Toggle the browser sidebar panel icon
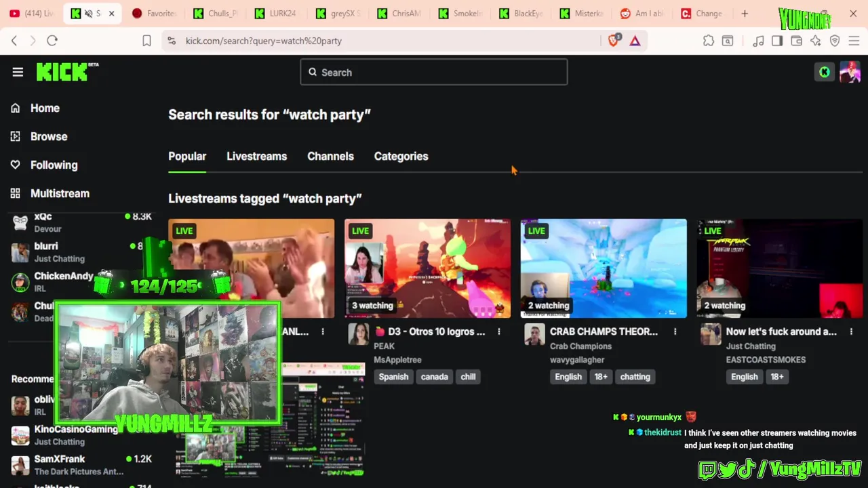The width and height of the screenshot is (868, 488). [777, 41]
